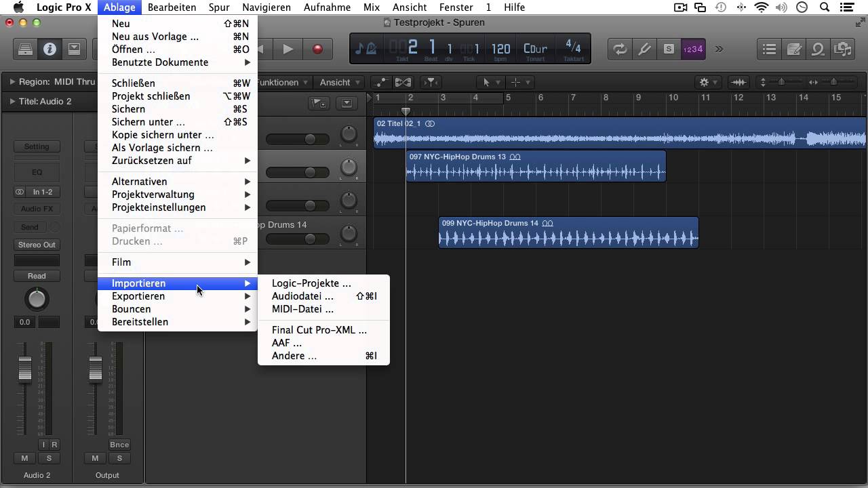Toggle the Solo S button in control bar
The height and width of the screenshot is (488, 868).
coord(669,49)
